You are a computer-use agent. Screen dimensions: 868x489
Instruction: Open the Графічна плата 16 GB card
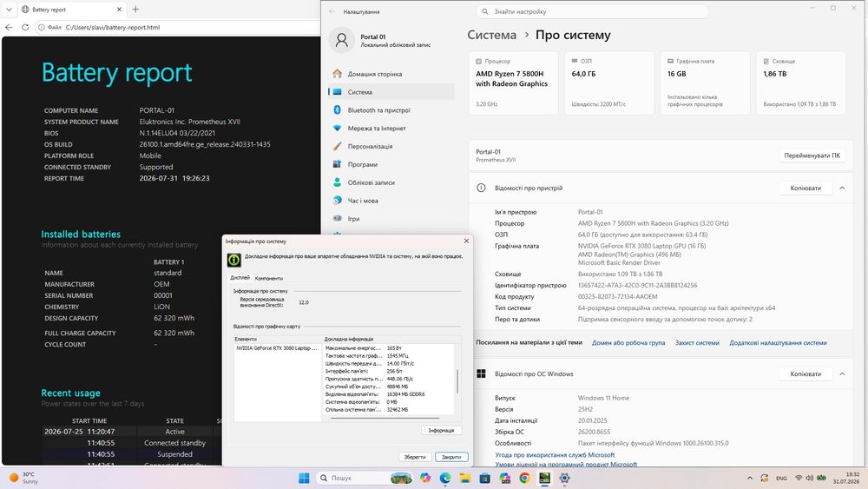click(x=705, y=83)
